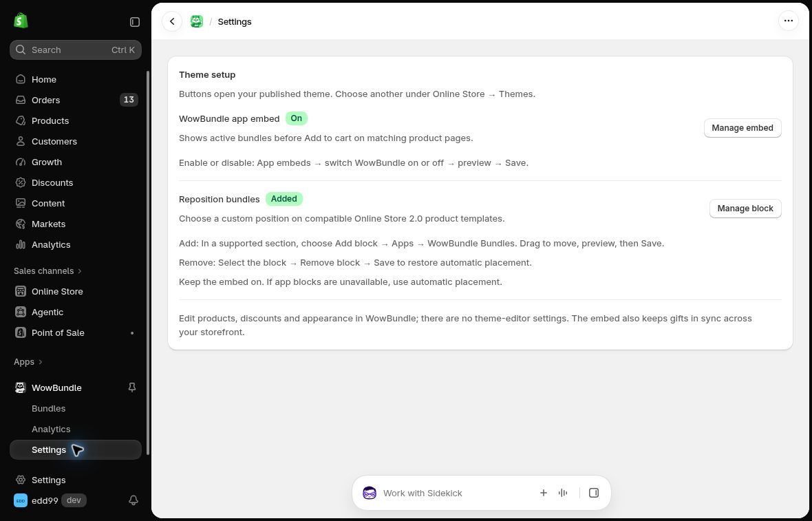Click the Search field in the sidebar

click(75, 50)
